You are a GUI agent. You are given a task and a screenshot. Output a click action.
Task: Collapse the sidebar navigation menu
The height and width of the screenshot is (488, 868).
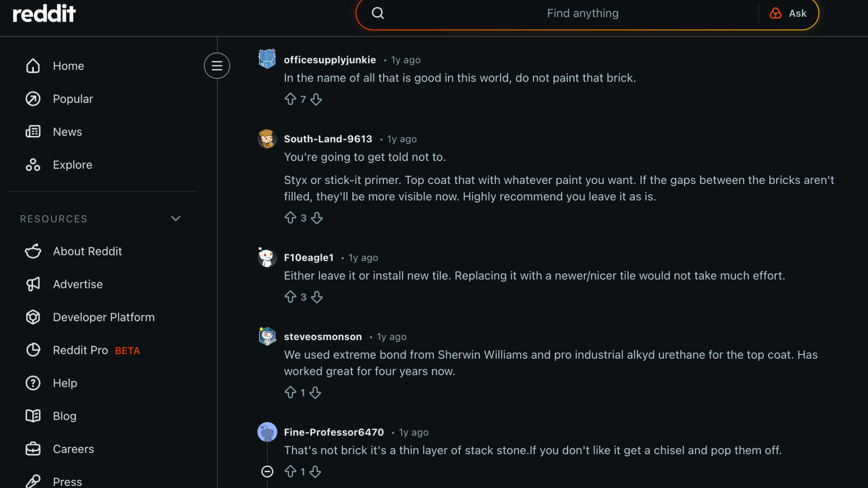click(217, 66)
